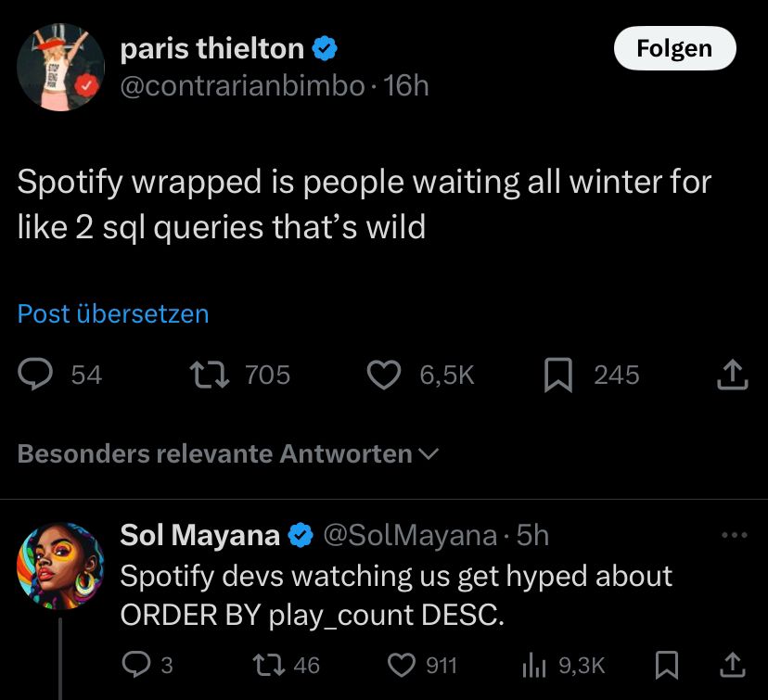Click Post übersetzen link
768x700 pixels.
[113, 314]
